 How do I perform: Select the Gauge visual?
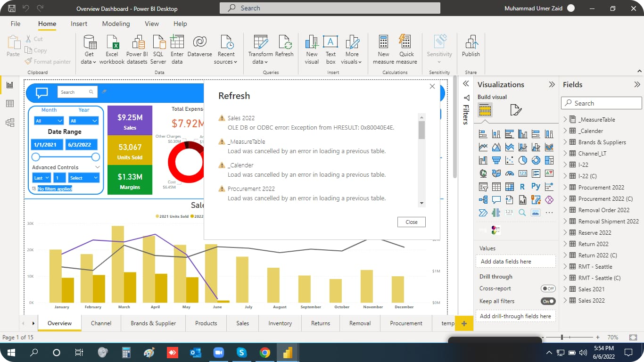pyautogui.click(x=509, y=173)
